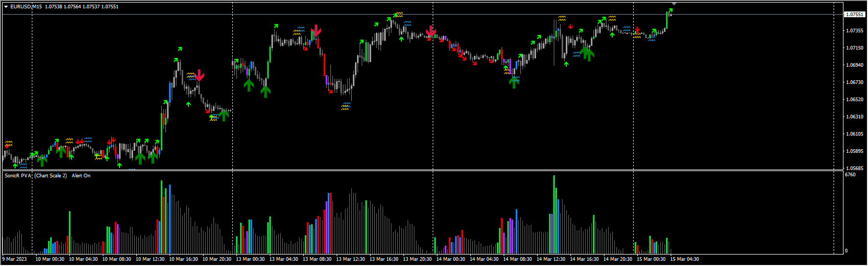
Task: Click the 14 Mar 20:30 time label
Action: tap(618, 259)
